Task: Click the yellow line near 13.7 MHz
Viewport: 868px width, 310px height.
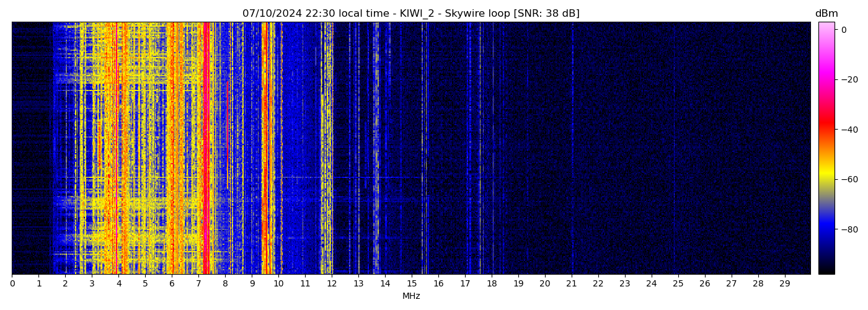Action: (377, 149)
